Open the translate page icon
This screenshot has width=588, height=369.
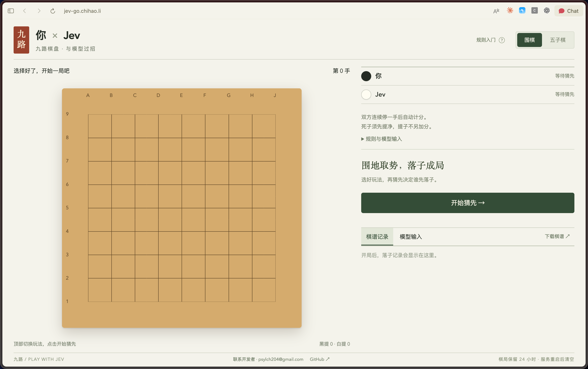(x=496, y=11)
